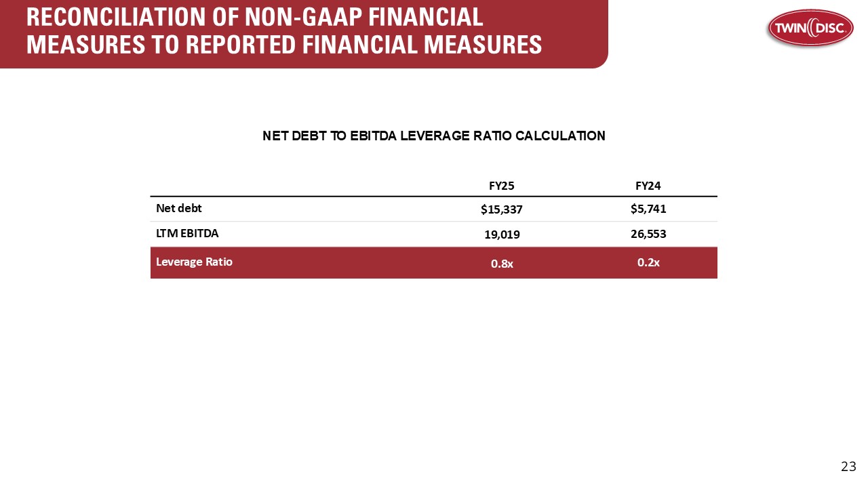Screen dimensions: 868x488
Task: Click the Net Debt to EBITDA table title
Action: point(434,136)
